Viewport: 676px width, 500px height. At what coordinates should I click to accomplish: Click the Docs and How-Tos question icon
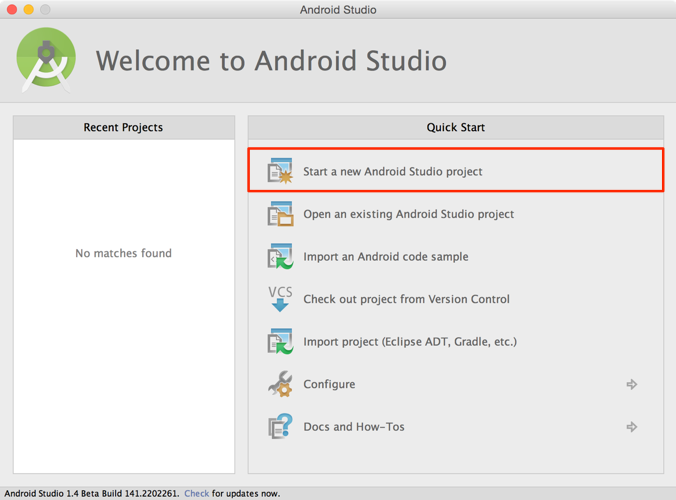click(280, 426)
